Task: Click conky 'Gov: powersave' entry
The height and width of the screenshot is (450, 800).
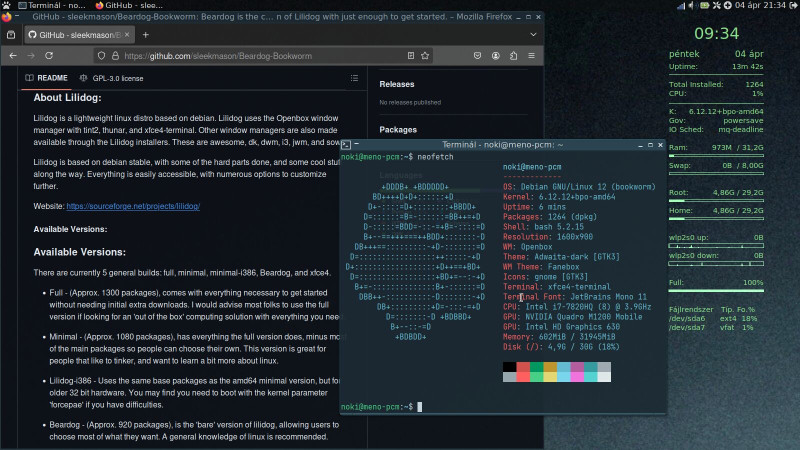Action: tap(716, 120)
